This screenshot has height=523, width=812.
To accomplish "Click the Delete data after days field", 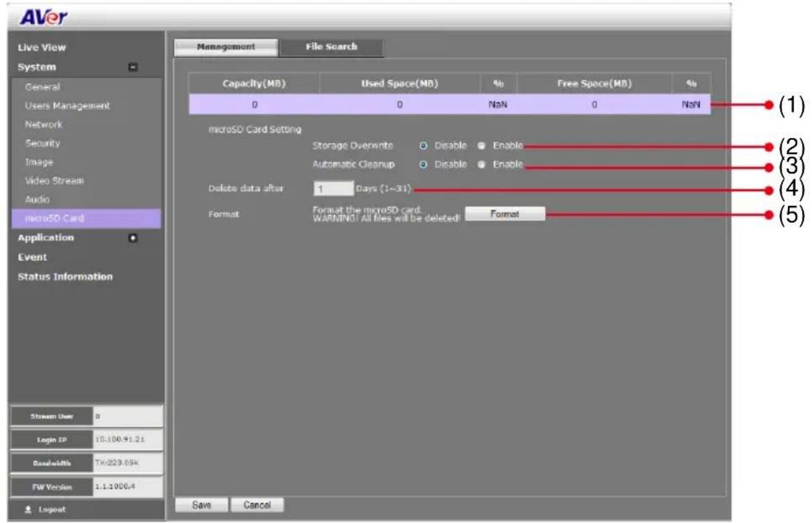I will tap(333, 189).
